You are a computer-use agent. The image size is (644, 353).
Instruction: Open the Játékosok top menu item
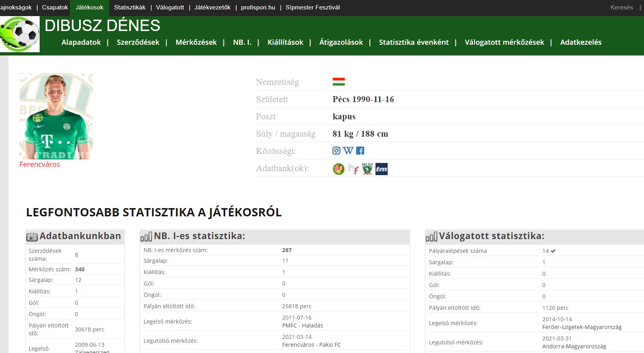point(89,7)
